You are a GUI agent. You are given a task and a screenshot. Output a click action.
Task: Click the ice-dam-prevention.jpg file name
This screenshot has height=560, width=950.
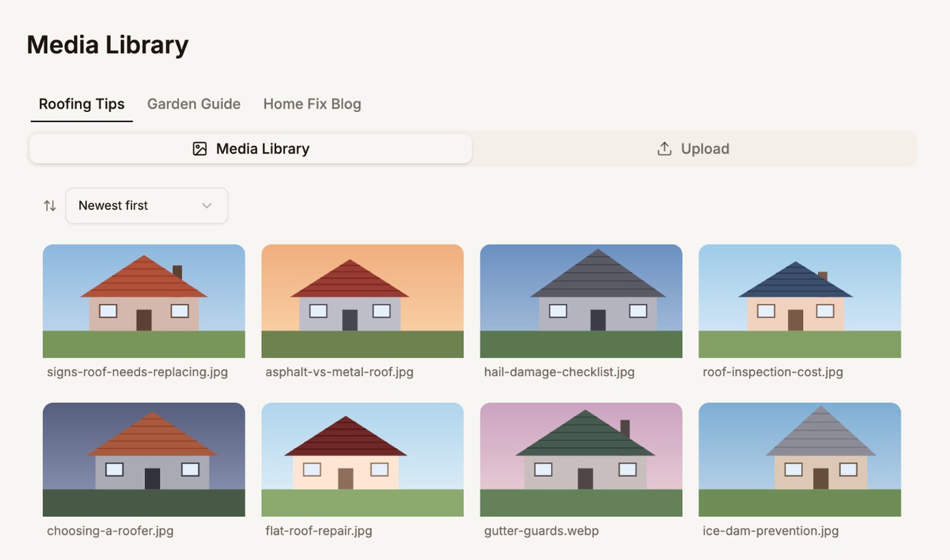[x=771, y=531]
